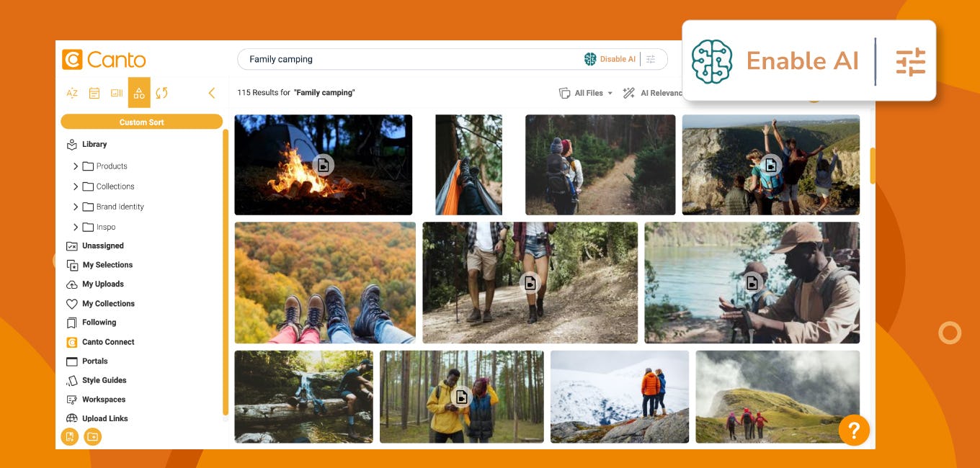Click the refresh sync arrows icon
This screenshot has height=468, width=980.
[x=161, y=93]
